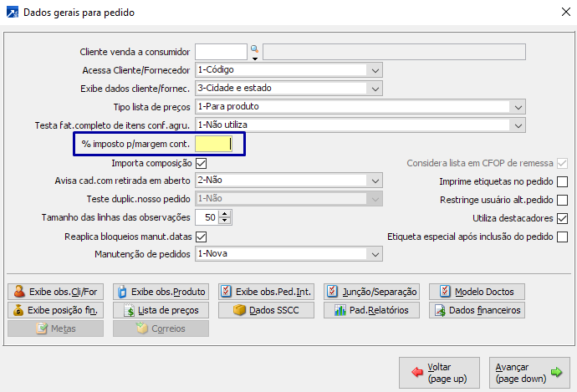This screenshot has height=392, width=577.
Task: Click the search magnifier icon for Cliente
Action: coord(254,48)
